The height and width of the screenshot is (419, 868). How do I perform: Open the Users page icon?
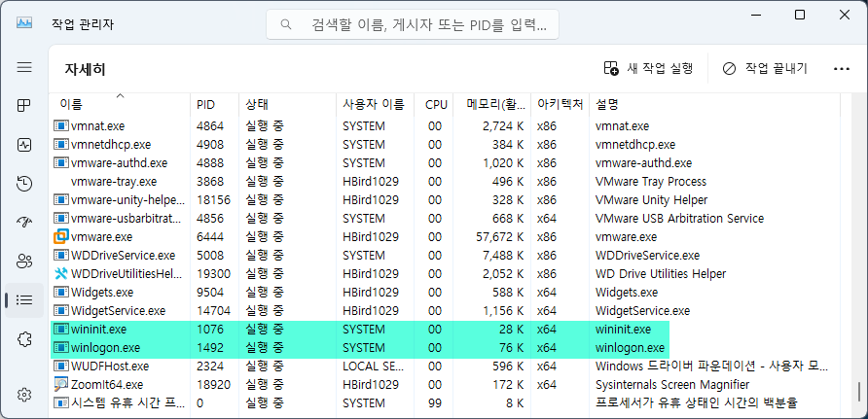click(x=24, y=261)
